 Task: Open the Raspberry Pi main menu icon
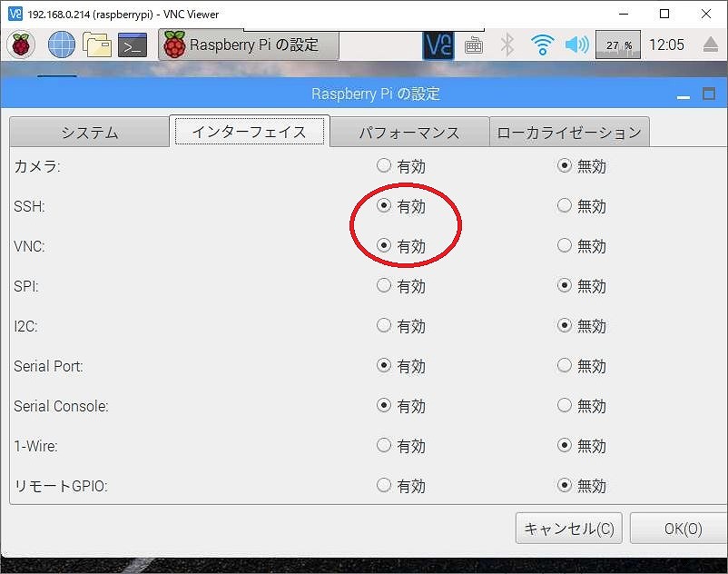21,45
